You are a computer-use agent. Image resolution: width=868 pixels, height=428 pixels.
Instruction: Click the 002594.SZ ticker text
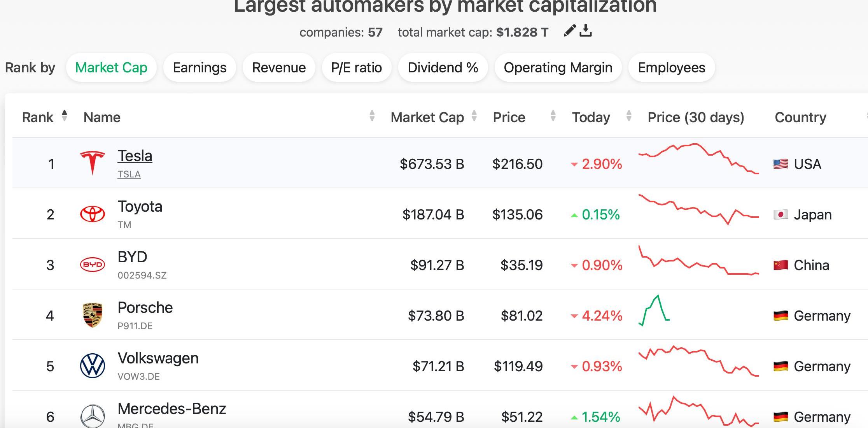click(142, 275)
